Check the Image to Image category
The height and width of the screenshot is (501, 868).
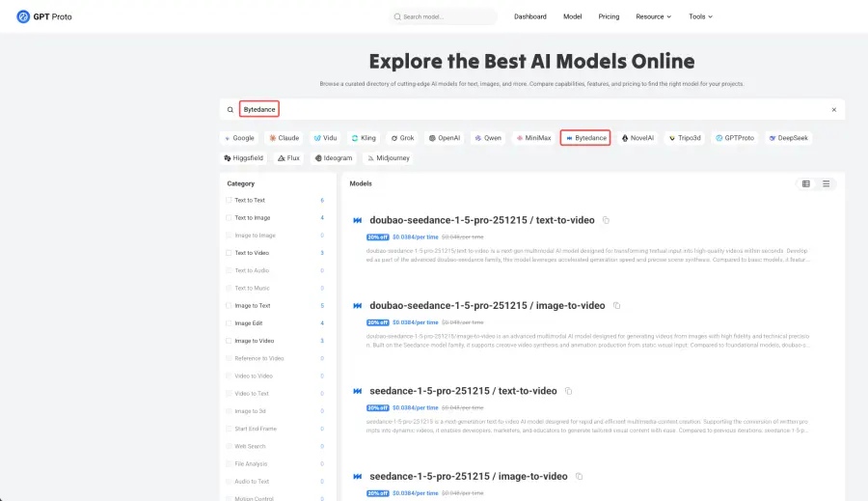click(229, 236)
